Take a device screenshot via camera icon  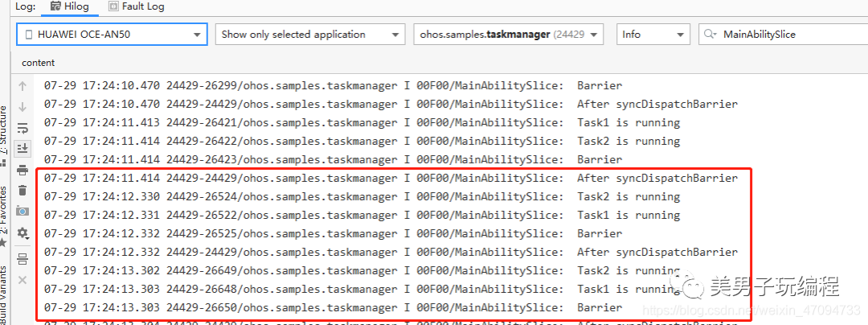click(23, 211)
